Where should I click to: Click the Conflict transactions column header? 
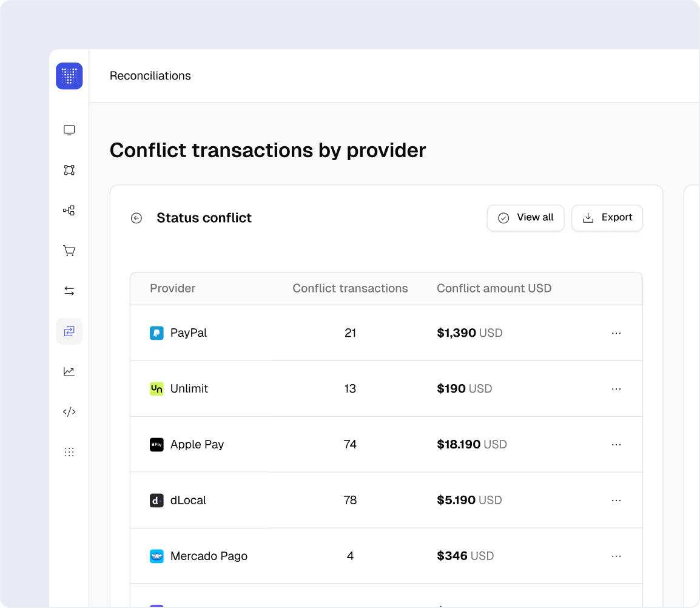350,289
